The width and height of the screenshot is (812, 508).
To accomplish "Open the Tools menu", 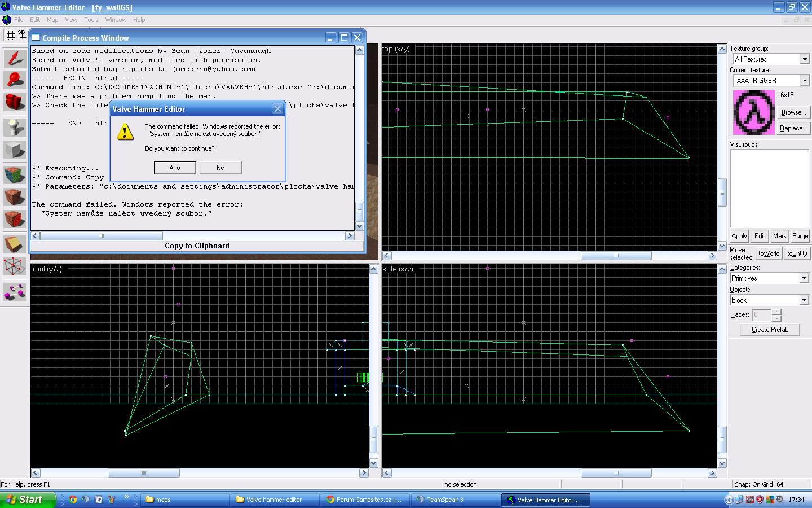I will coord(91,20).
